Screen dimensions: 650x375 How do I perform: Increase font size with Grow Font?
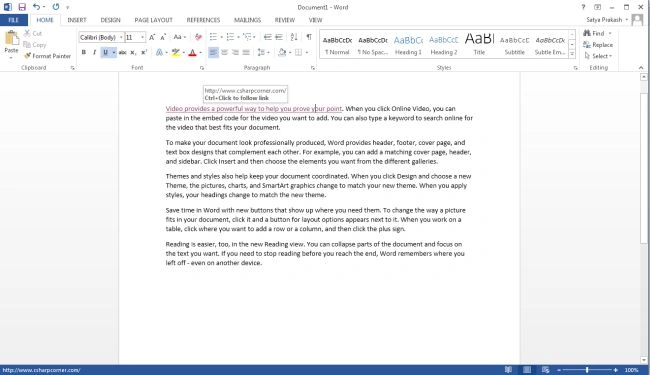coord(152,37)
